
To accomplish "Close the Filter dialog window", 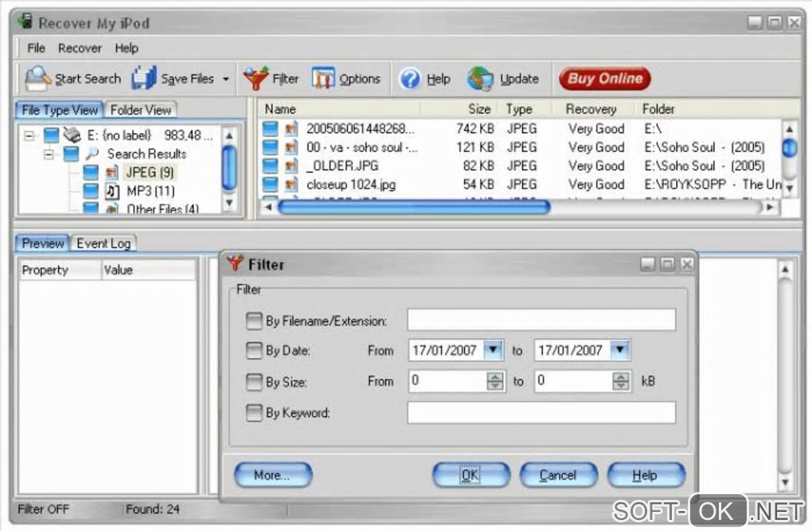I will [687, 264].
